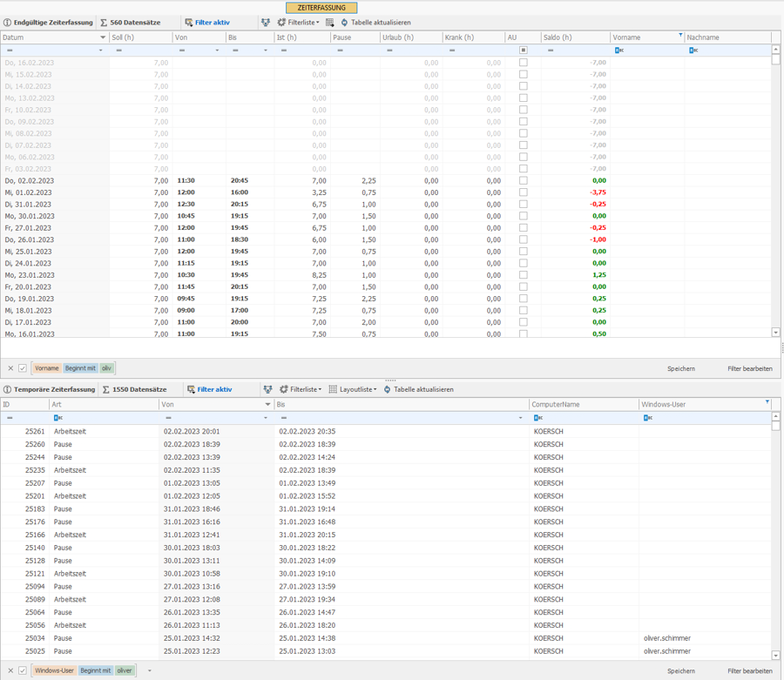This screenshot has width=784, height=680.
Task: Open Datum filter row dropdown arrow
Action: 100,50
